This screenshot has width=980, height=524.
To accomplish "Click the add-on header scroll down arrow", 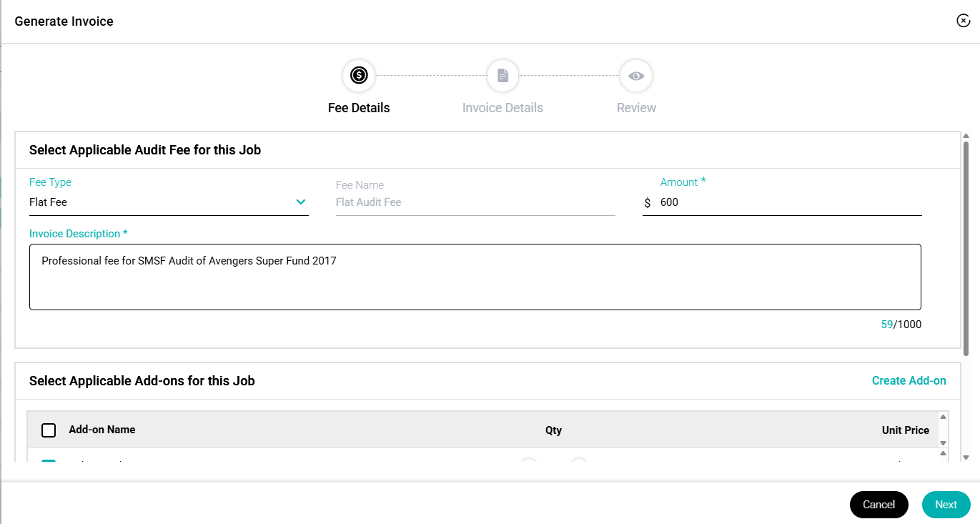I will [943, 443].
